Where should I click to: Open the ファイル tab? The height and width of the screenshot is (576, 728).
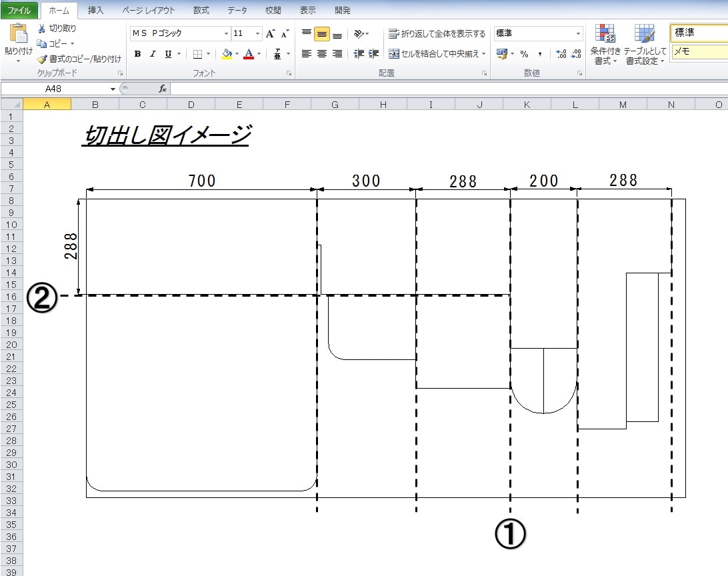pyautogui.click(x=19, y=10)
